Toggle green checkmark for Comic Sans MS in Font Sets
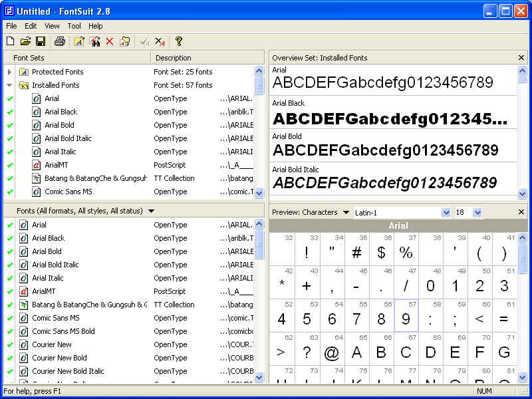 coord(10,192)
